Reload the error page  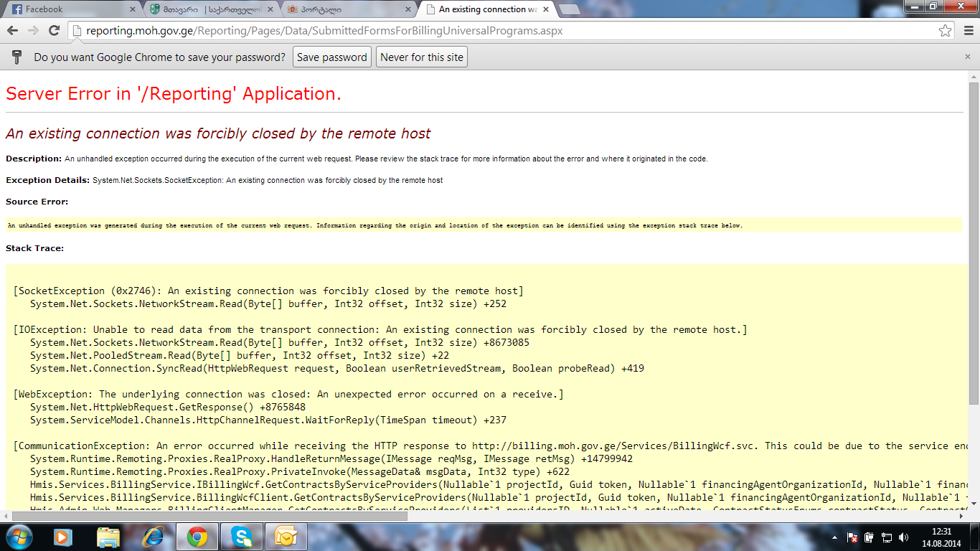tap(54, 31)
